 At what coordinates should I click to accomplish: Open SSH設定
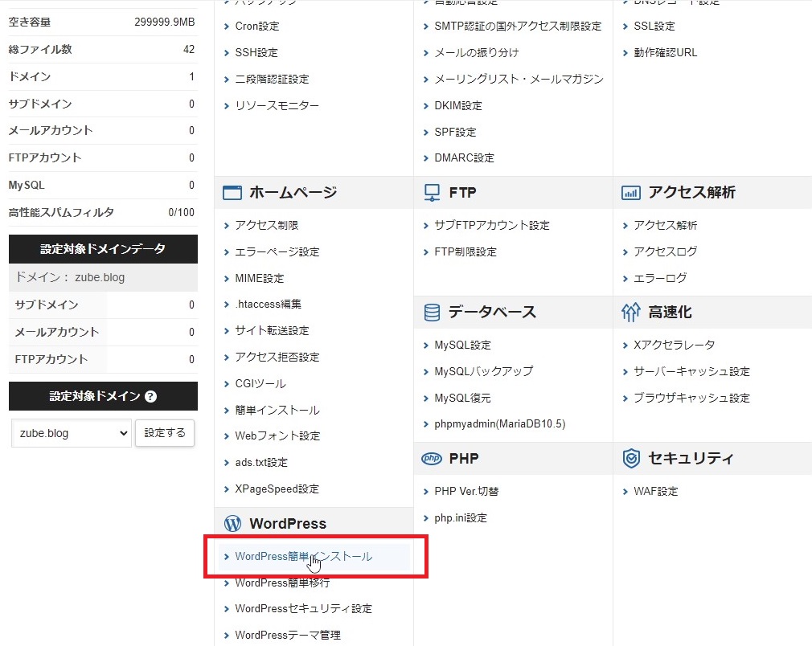pos(256,52)
